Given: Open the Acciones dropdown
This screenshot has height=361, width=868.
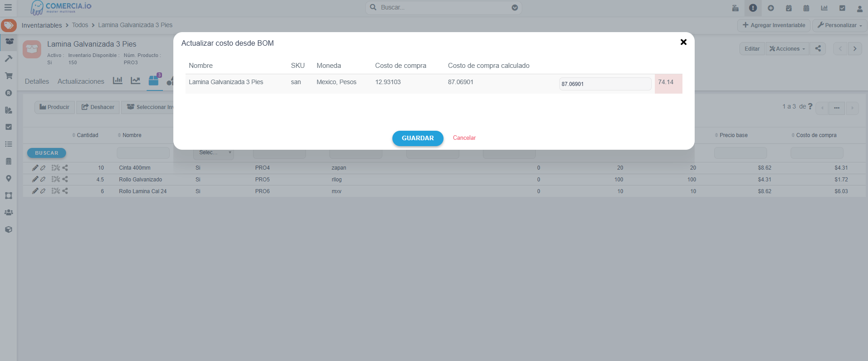Looking at the screenshot, I should tap(787, 48).
